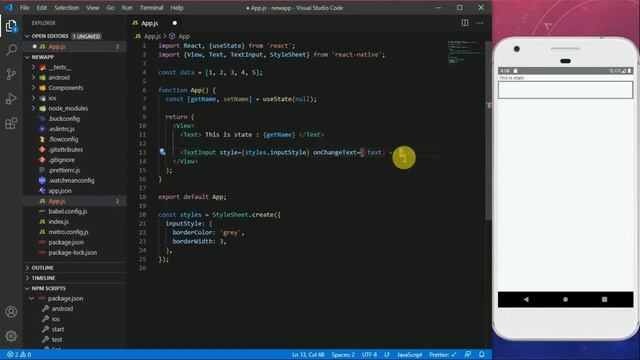The image size is (640, 360).
Task: Click Ln 13, Col 68 in status bar
Action: tap(308, 355)
